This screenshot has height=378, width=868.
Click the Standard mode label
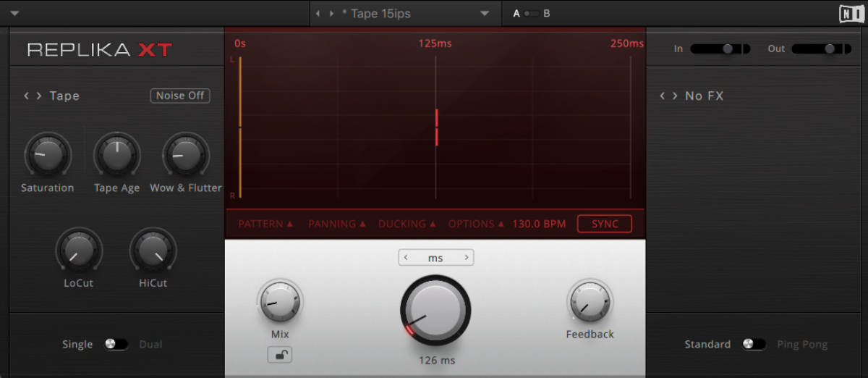tap(707, 344)
